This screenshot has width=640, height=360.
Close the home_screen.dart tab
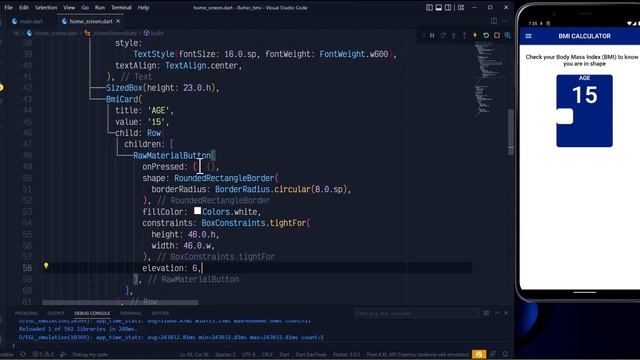click(118, 21)
